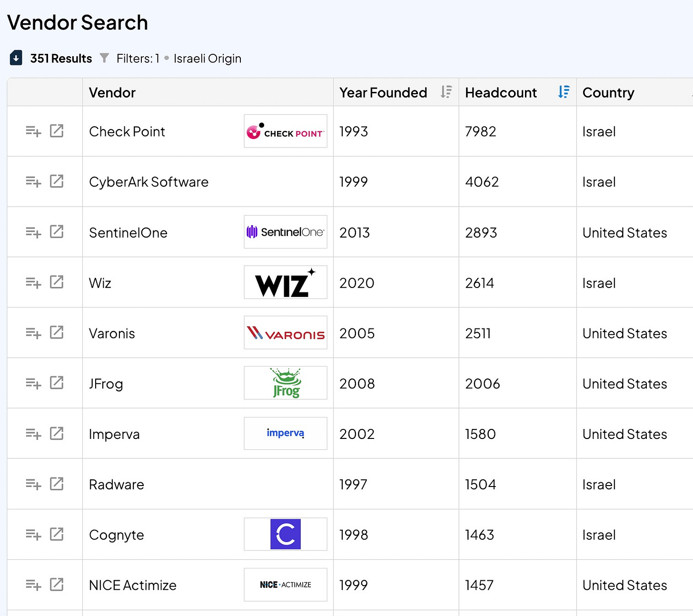Click the Year Founded header label
This screenshot has height=616, width=693.
(x=383, y=92)
